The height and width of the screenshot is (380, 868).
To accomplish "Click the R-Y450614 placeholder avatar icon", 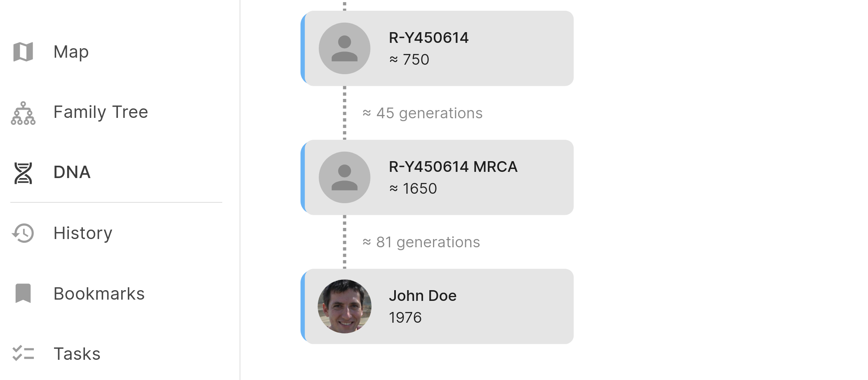I will point(344,48).
